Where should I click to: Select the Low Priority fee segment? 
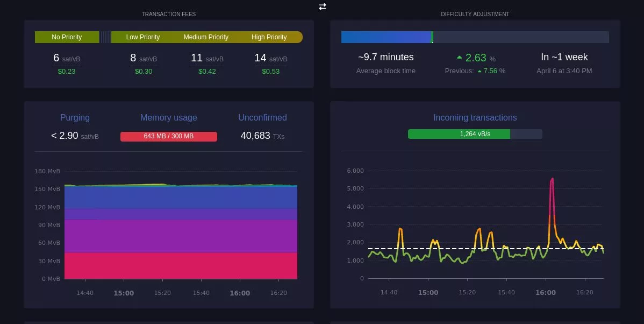pyautogui.click(x=142, y=37)
